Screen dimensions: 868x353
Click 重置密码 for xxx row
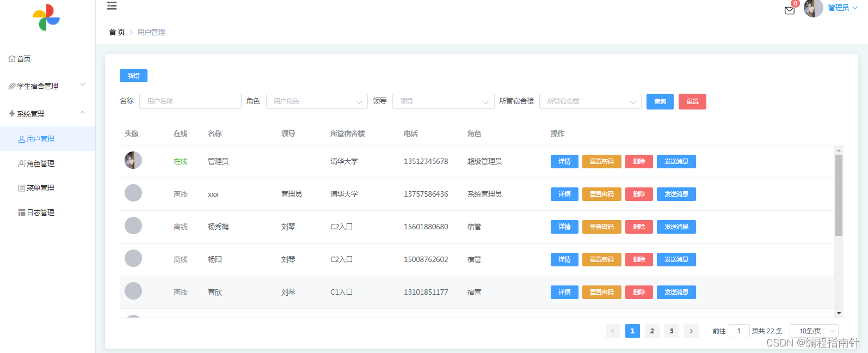[601, 194]
